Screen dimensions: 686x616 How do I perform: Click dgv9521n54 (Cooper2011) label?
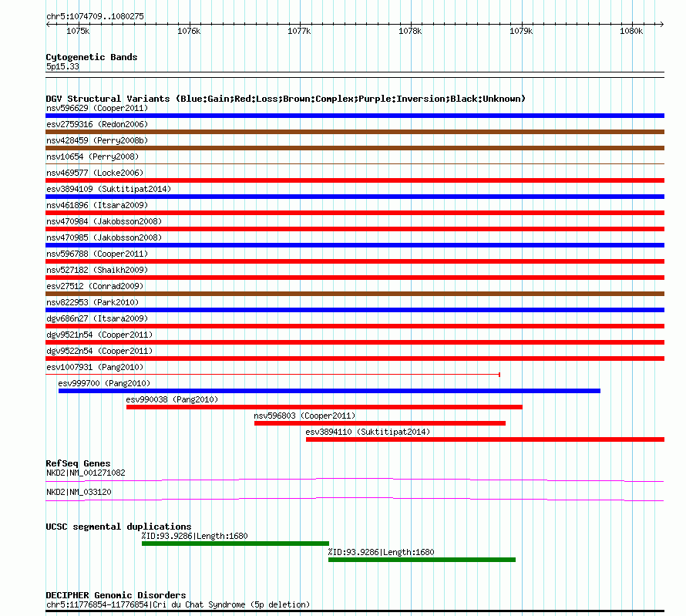coord(99,335)
